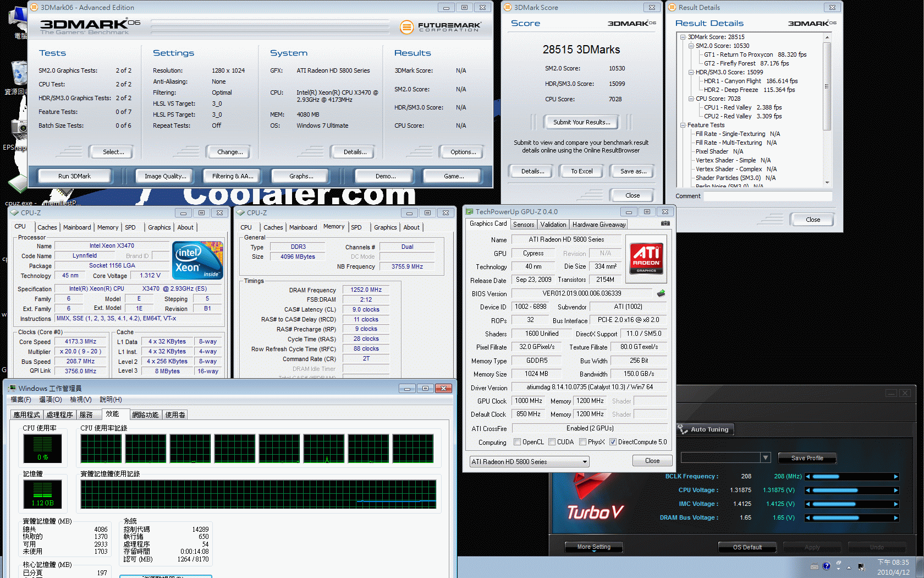The width and height of the screenshot is (924, 578).
Task: Click the 3DMark06 title bar icon
Action: click(x=34, y=7)
